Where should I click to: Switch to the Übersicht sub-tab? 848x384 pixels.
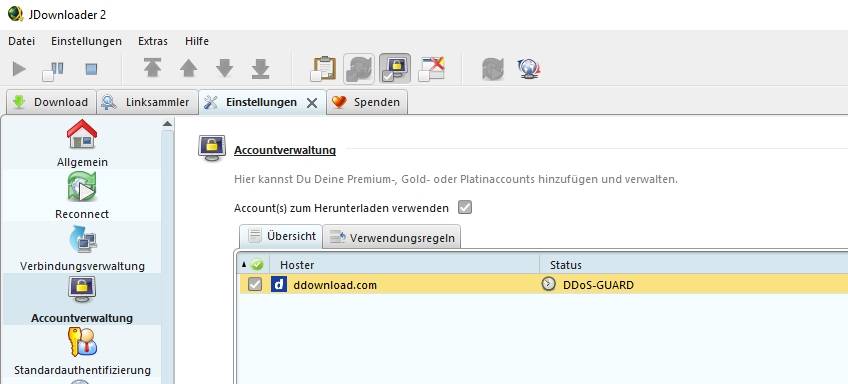tap(281, 236)
